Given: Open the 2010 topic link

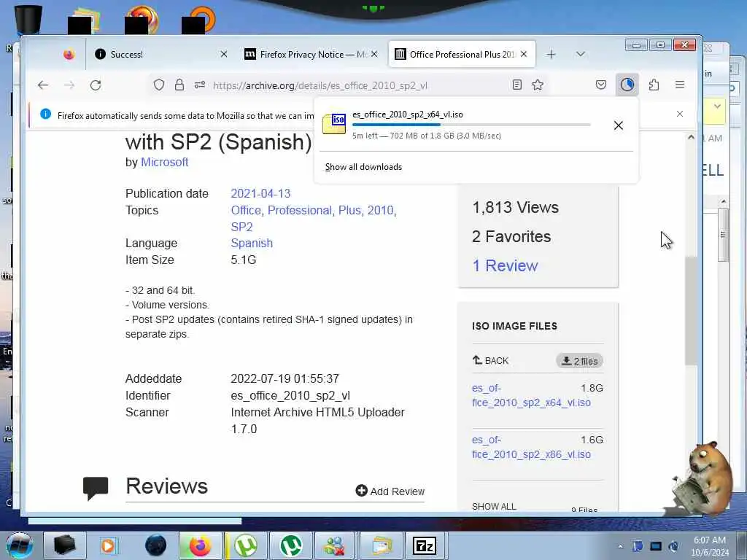Looking at the screenshot, I should tap(380, 211).
